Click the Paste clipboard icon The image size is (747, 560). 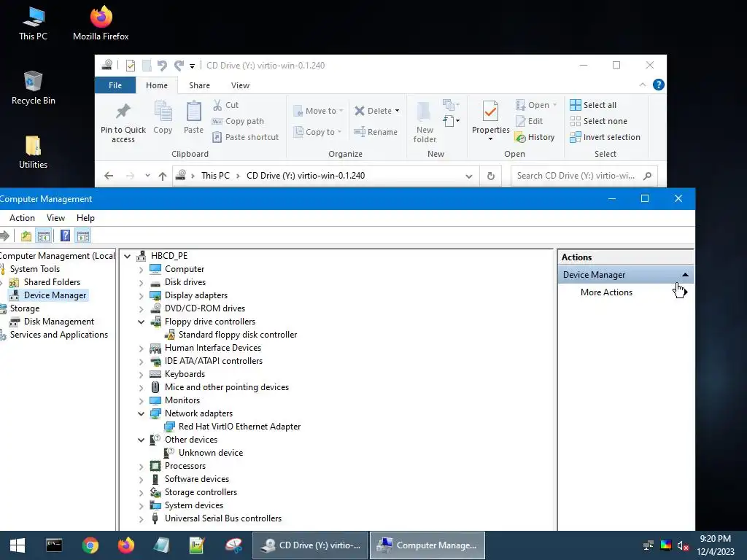(x=193, y=112)
